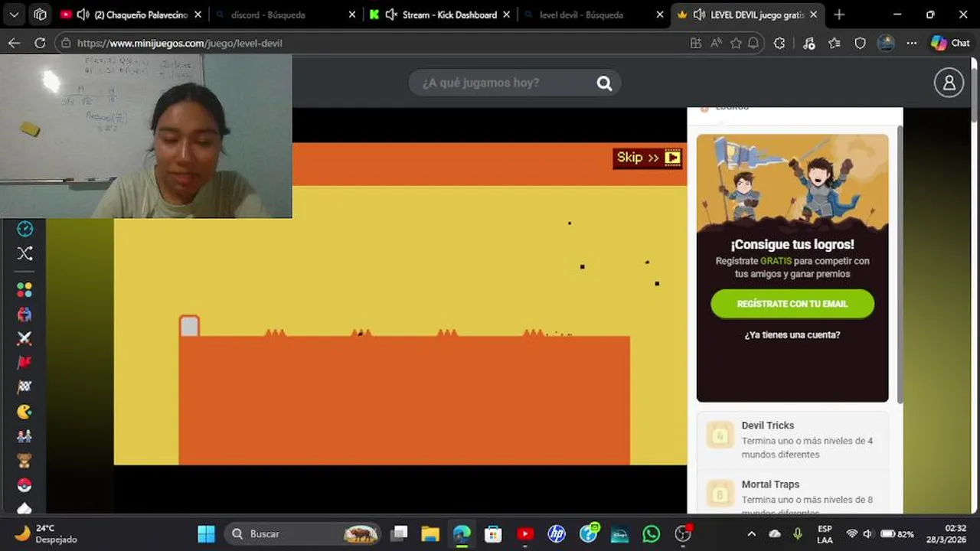Viewport: 980px width, 551px height.
Task: Open the Windows Start menu
Action: (206, 533)
